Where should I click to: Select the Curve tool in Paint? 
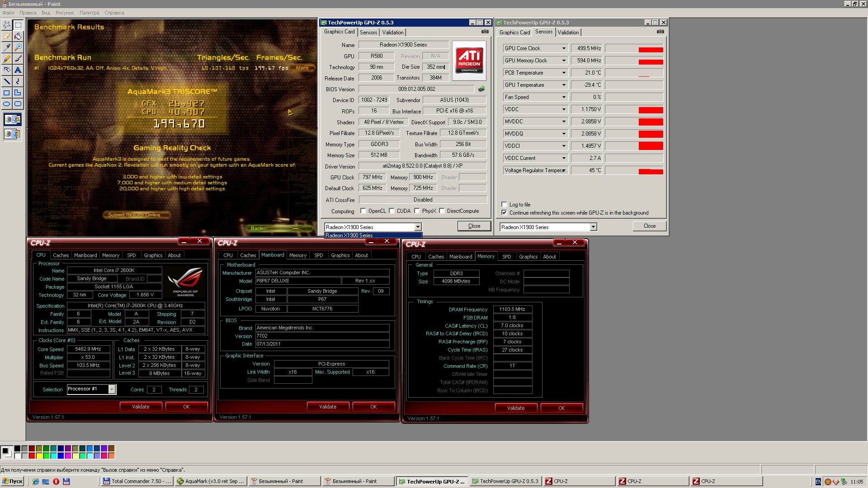(18, 81)
